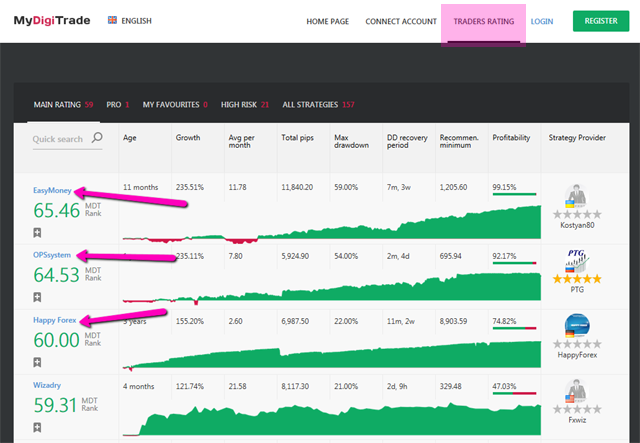
Task: Open the Wizadry strategy link
Action: click(47, 385)
